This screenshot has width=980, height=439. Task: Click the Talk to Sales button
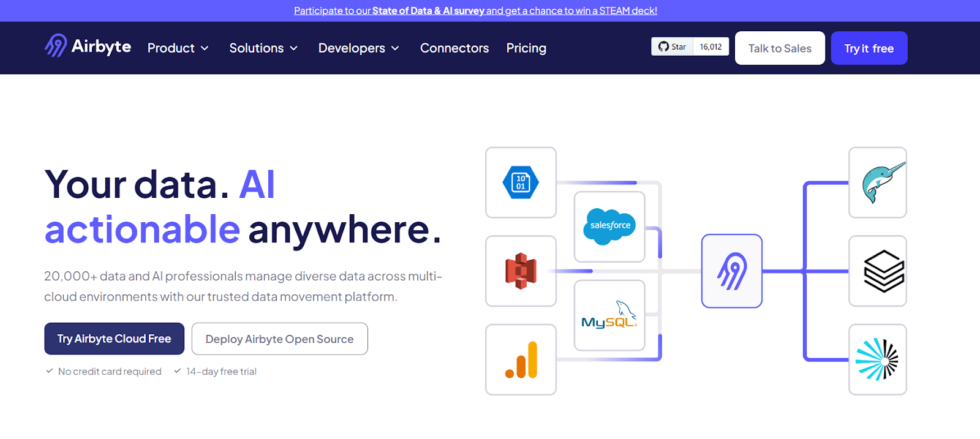pos(780,48)
